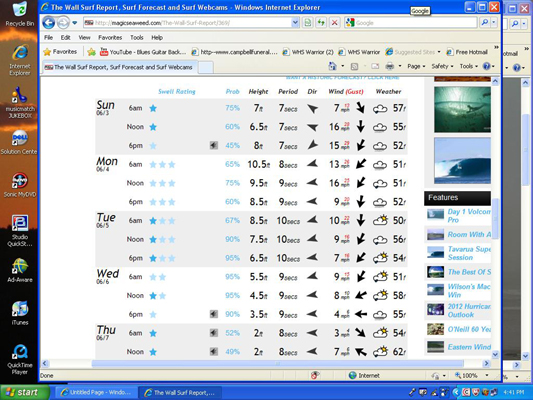Open a new blank tab
Screen dimensions: 533x400
(205, 67)
